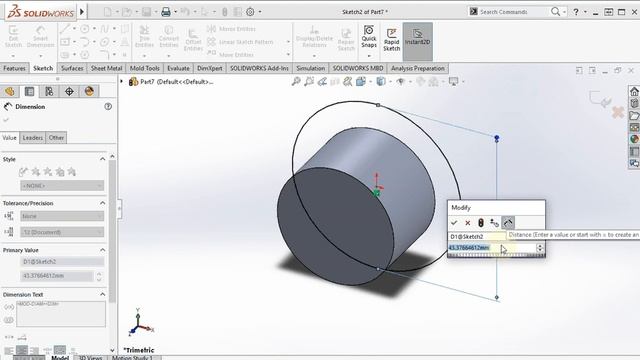This screenshot has height=360, width=640.
Task: Open the SOLIDWORKS Forum icon in task pane
Action: (x=634, y=163)
